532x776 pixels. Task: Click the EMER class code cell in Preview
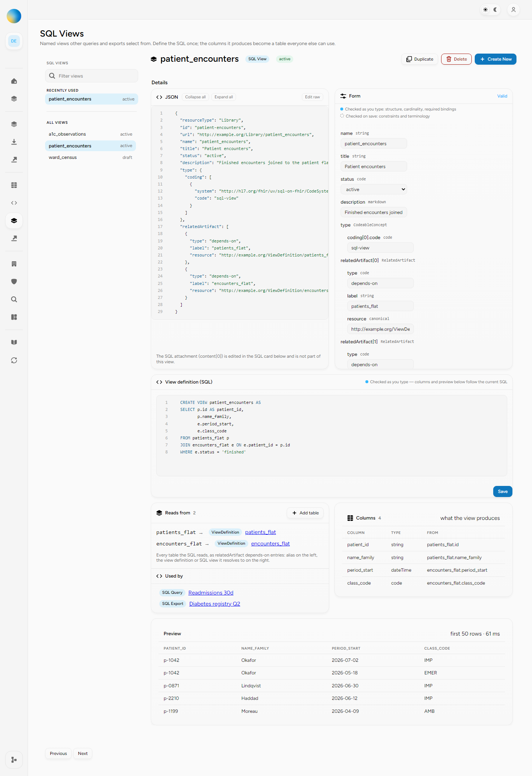430,673
